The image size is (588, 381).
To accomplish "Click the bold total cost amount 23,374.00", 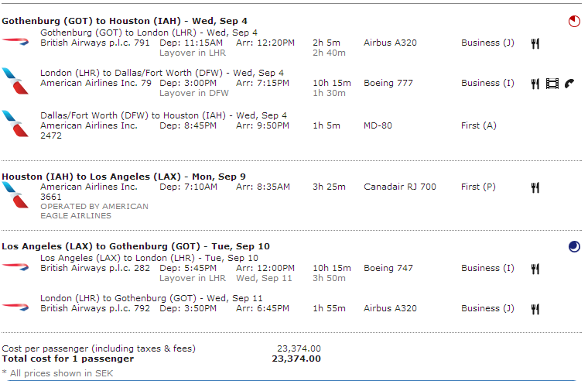I will point(296,359).
